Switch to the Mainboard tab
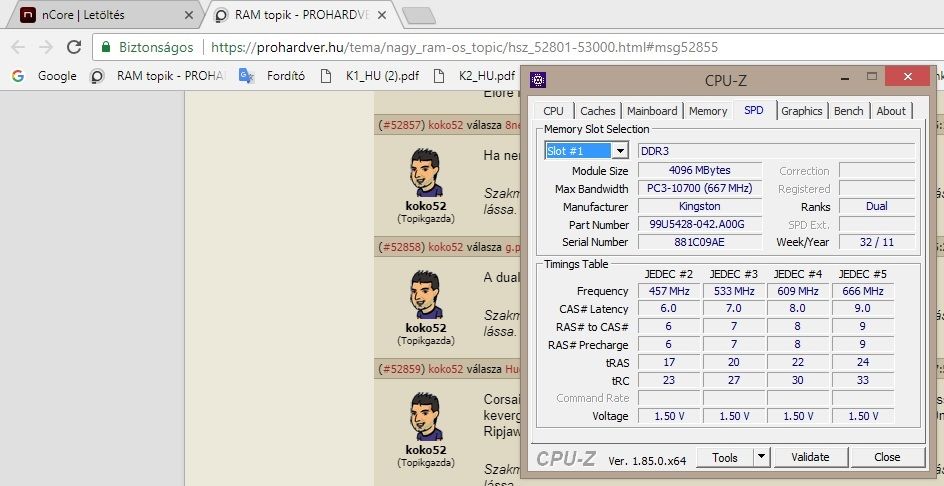 pos(652,111)
